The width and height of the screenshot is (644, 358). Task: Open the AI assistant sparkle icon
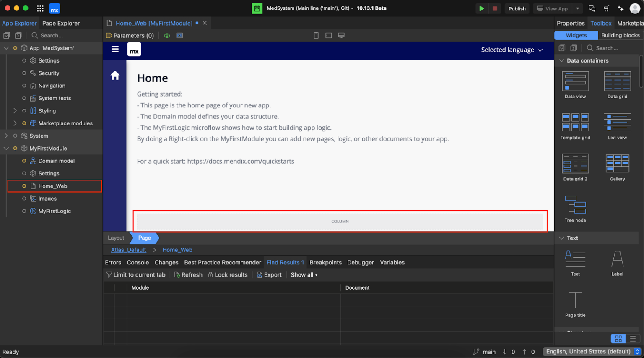(x=621, y=8)
